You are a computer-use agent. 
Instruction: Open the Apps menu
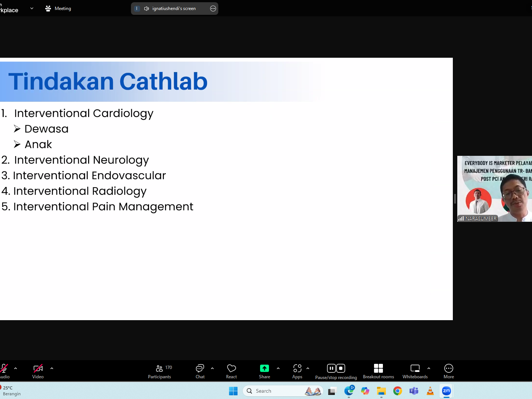[x=297, y=371]
